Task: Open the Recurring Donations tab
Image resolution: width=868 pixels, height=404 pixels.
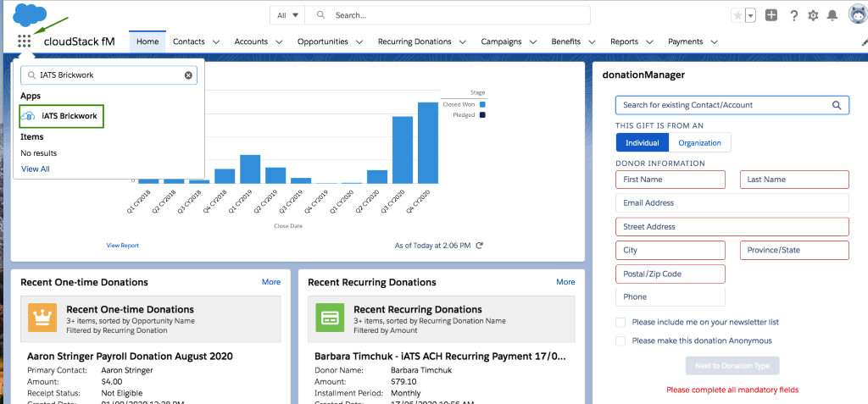Action: pyautogui.click(x=415, y=42)
